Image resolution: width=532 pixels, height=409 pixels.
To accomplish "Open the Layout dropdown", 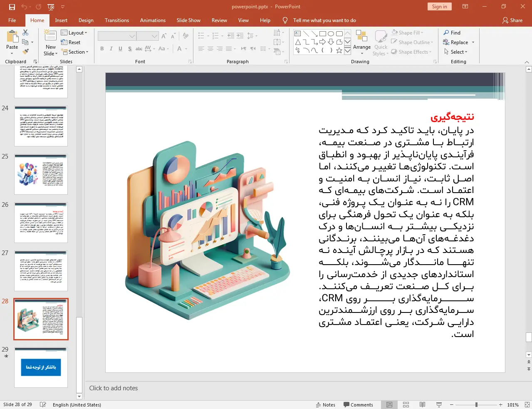I will tap(74, 33).
